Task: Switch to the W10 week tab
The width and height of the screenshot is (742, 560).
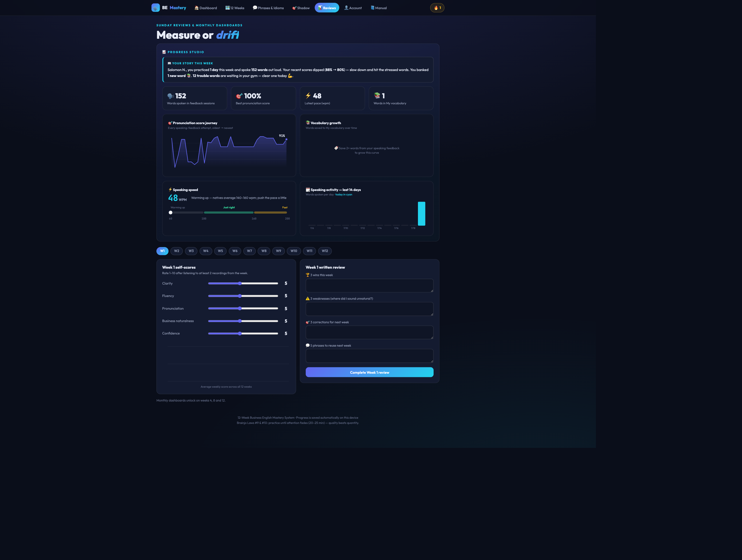Action: tap(294, 251)
